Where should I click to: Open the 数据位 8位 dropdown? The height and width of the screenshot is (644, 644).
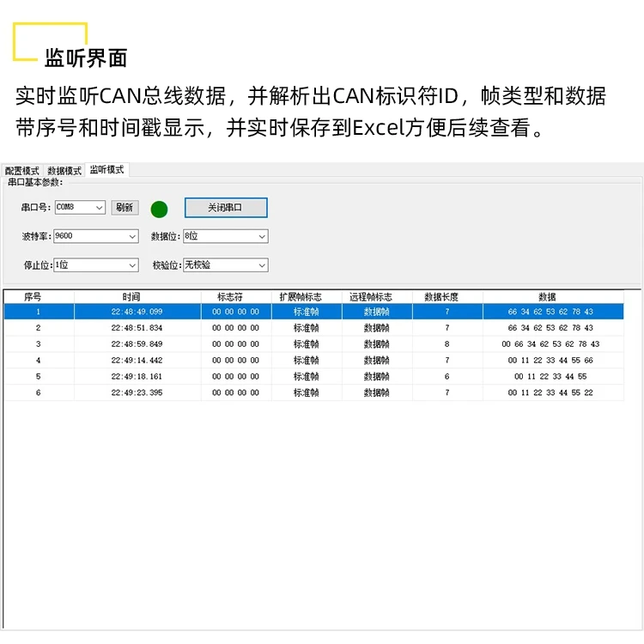[226, 236]
